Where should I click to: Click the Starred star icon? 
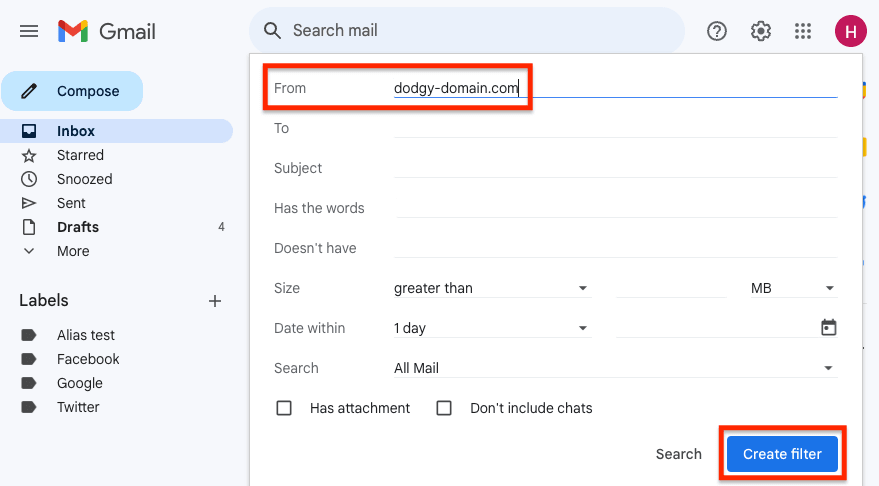pos(29,155)
